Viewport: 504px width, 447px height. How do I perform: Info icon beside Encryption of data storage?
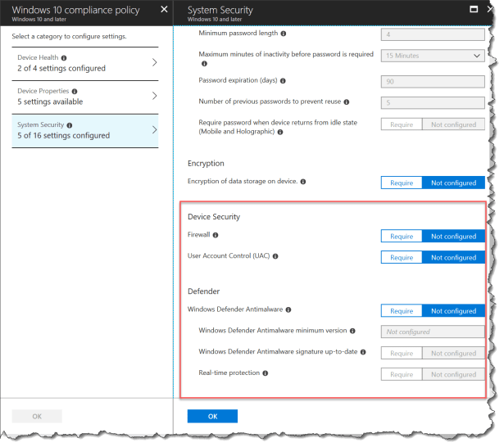pyautogui.click(x=302, y=182)
